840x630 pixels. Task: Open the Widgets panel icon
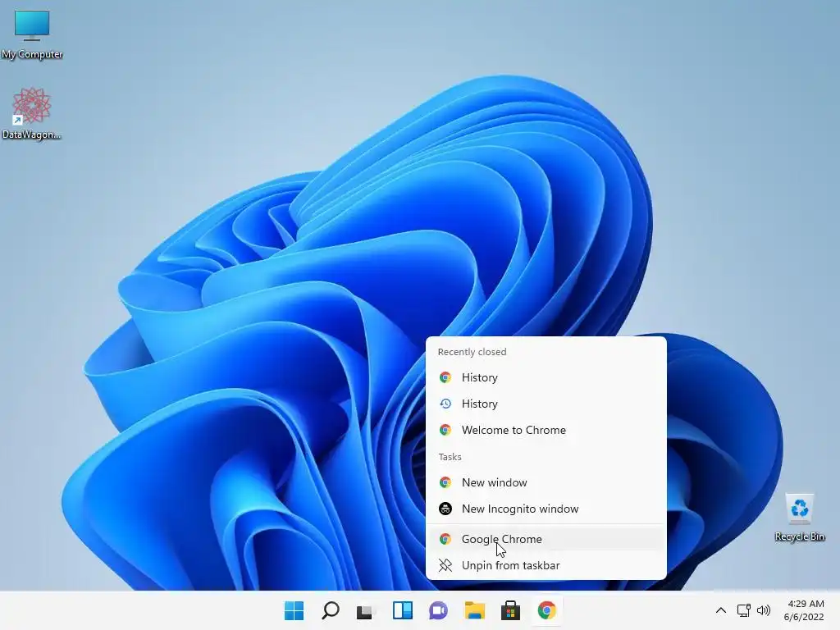point(402,610)
